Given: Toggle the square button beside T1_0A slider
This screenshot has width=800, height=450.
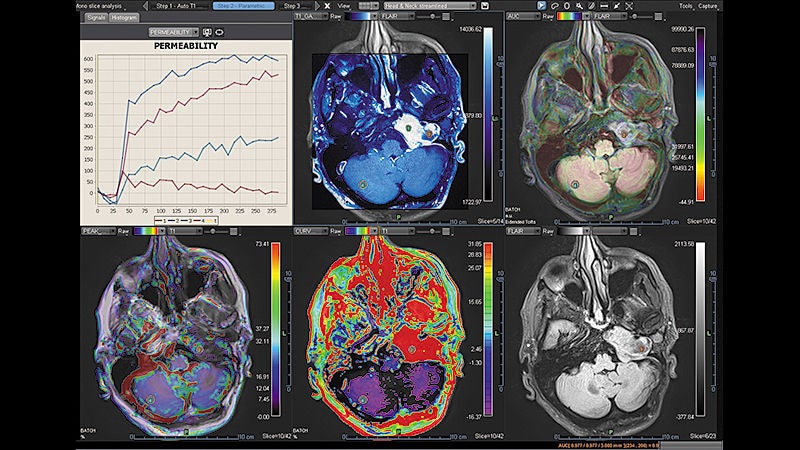Looking at the screenshot, I should [x=446, y=16].
